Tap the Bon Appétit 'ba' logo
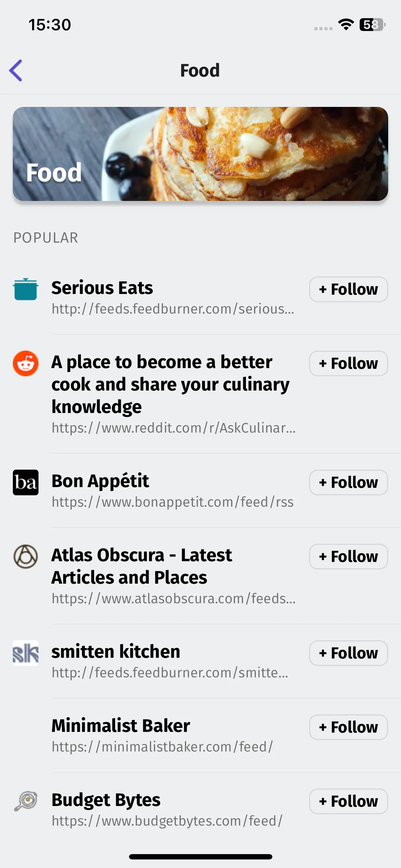The width and height of the screenshot is (401, 868). (26, 482)
